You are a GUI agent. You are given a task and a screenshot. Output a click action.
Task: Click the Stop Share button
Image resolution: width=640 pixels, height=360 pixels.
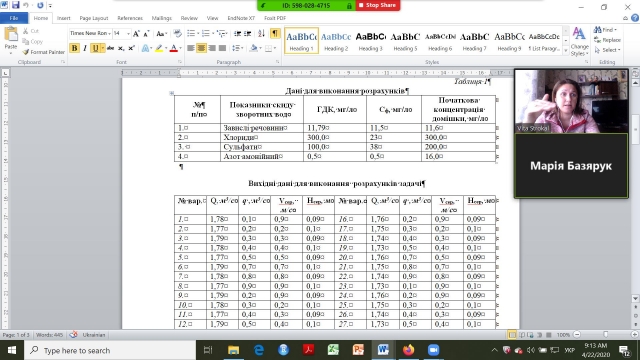click(377, 5)
